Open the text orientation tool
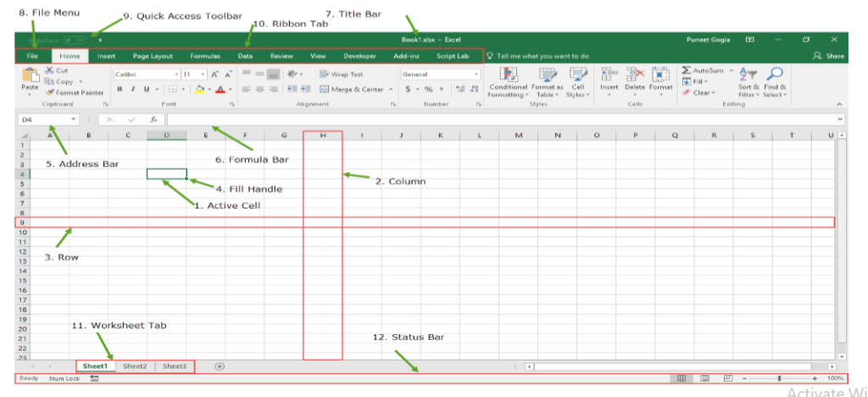This screenshot has height=397, width=868. click(292, 74)
